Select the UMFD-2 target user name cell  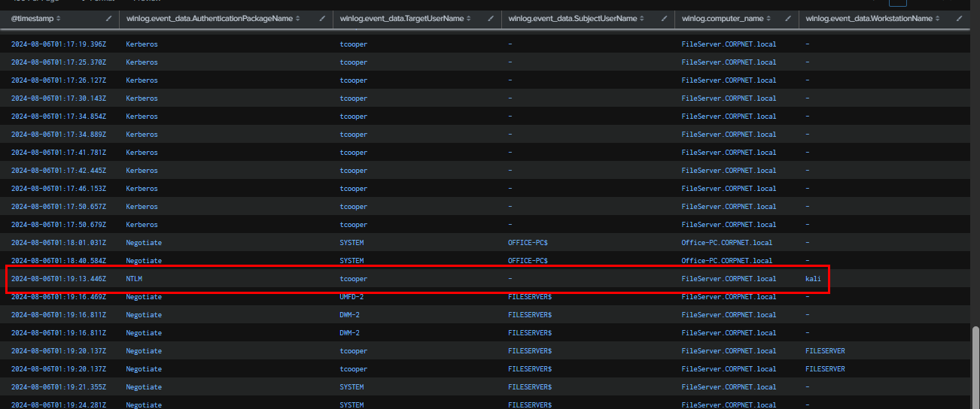352,297
